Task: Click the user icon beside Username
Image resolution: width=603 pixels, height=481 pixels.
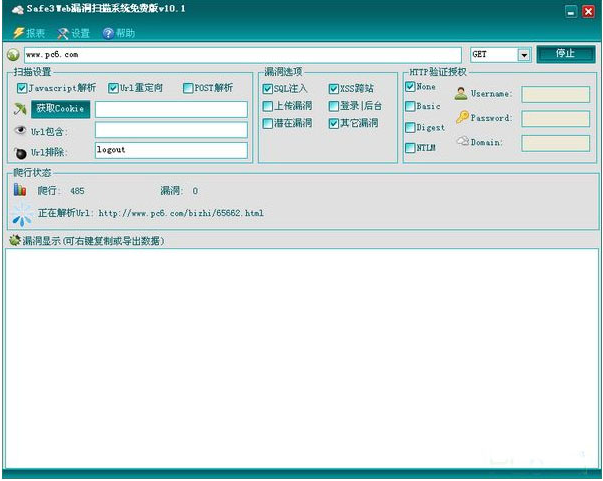Action: (x=461, y=94)
